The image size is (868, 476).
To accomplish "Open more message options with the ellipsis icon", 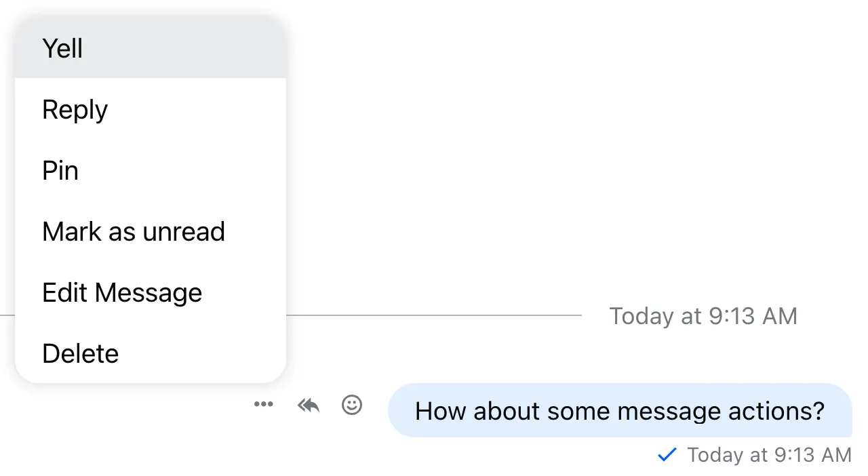I will click(x=263, y=405).
